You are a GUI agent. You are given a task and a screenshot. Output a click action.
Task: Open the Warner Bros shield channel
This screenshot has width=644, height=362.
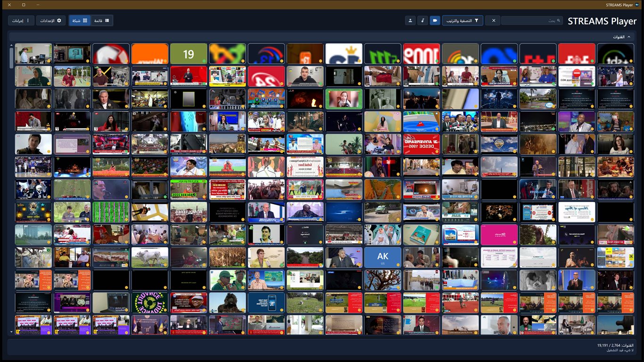pyautogui.click(x=499, y=144)
